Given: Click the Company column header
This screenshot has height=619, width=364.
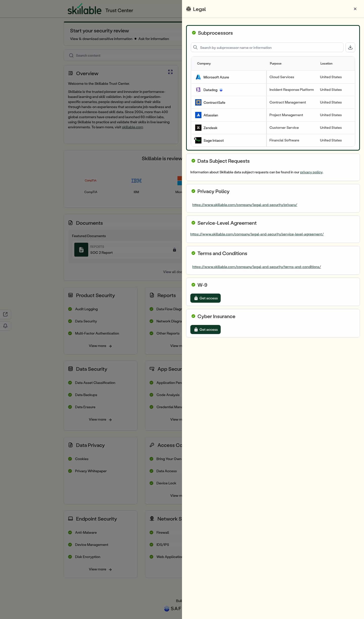Looking at the screenshot, I should [x=204, y=64].
